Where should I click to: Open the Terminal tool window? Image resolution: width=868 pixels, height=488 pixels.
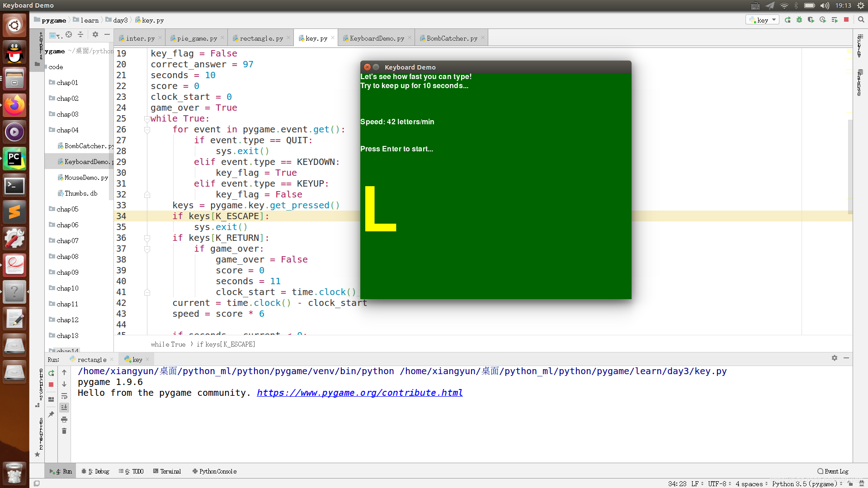pyautogui.click(x=167, y=471)
